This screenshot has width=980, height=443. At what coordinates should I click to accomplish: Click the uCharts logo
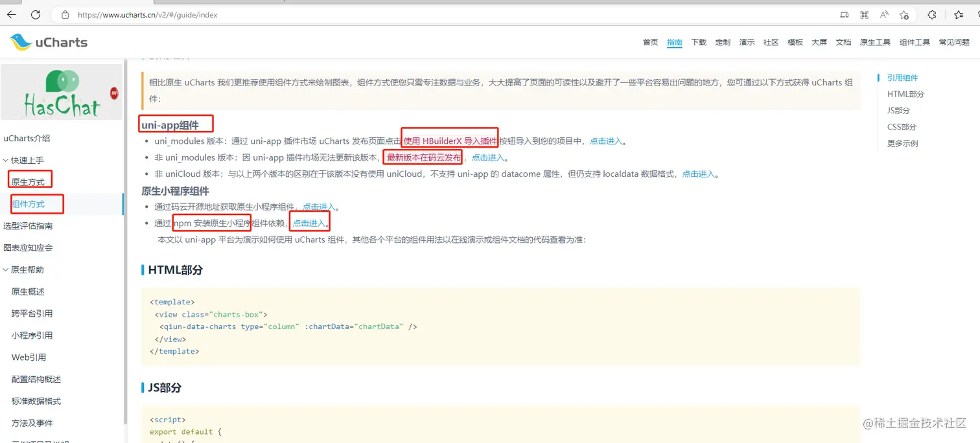click(49, 43)
